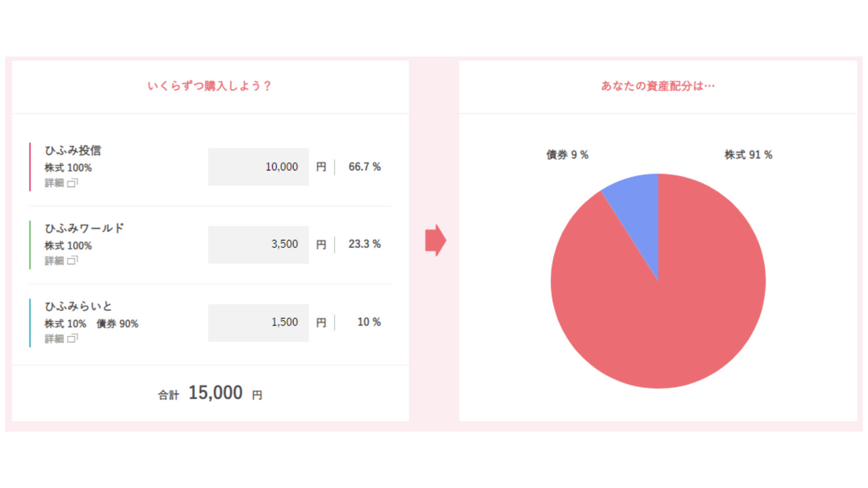Click the ひふみ投信 fund name
The image size is (868, 488).
[73, 151]
